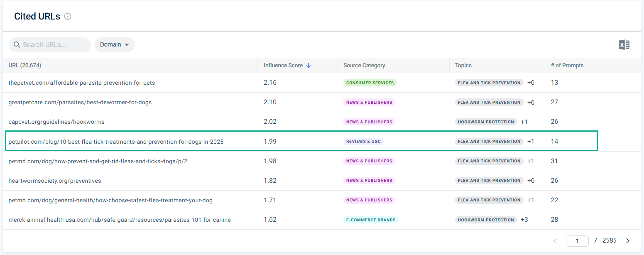This screenshot has height=255, width=644.
Task: Focus the Search URLs field
Action: click(x=50, y=44)
